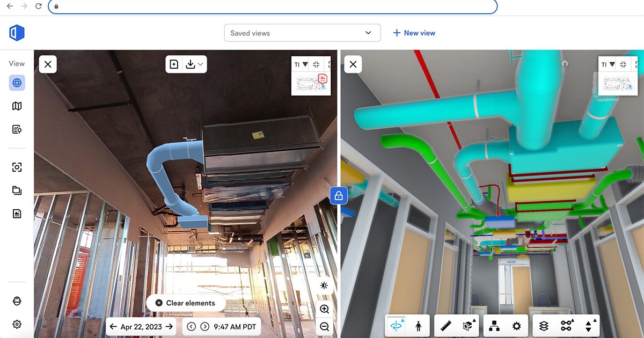Screen dimensions: 644x338
Task: Click the right floor plan minimap thumbnail
Action: click(618, 84)
